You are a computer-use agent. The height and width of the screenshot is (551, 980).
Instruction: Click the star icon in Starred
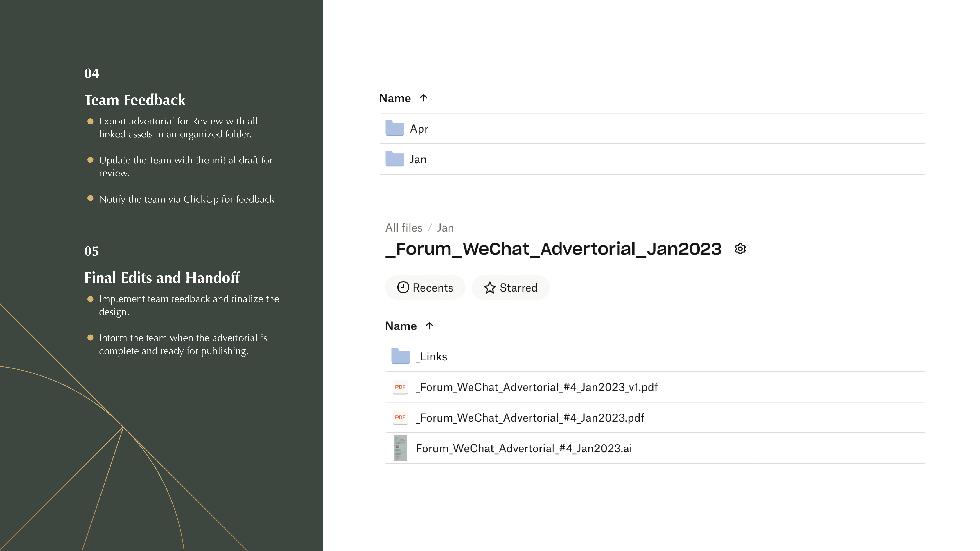click(x=490, y=288)
